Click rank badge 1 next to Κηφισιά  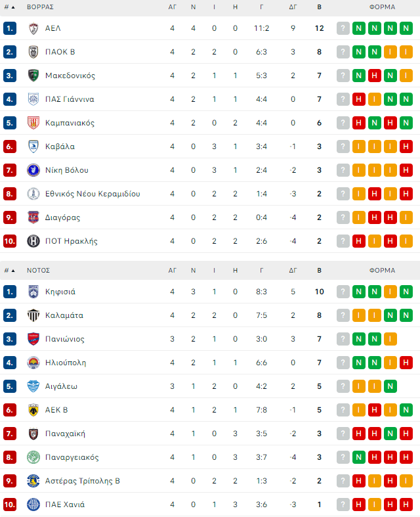tap(9, 292)
